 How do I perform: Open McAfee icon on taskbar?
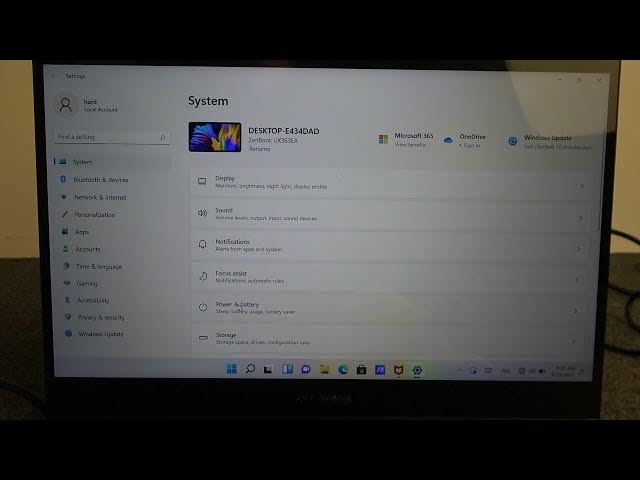(398, 370)
